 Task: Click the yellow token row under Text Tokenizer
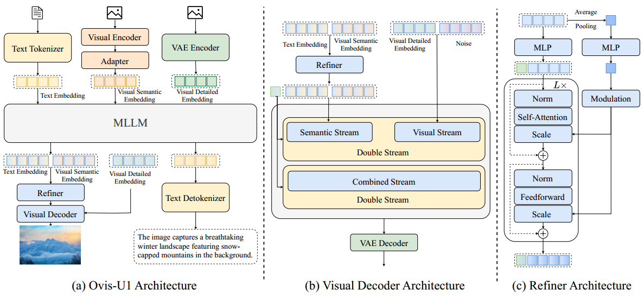(37, 82)
